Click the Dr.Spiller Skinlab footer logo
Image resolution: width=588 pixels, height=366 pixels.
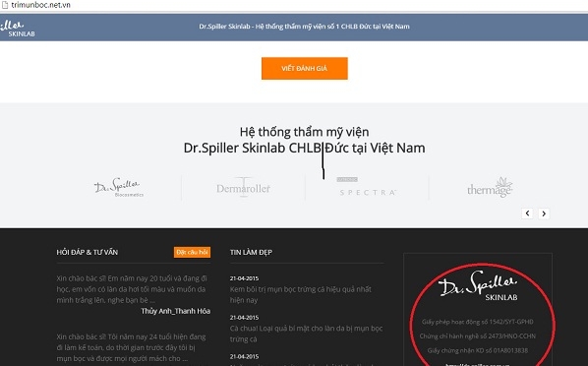tap(478, 285)
